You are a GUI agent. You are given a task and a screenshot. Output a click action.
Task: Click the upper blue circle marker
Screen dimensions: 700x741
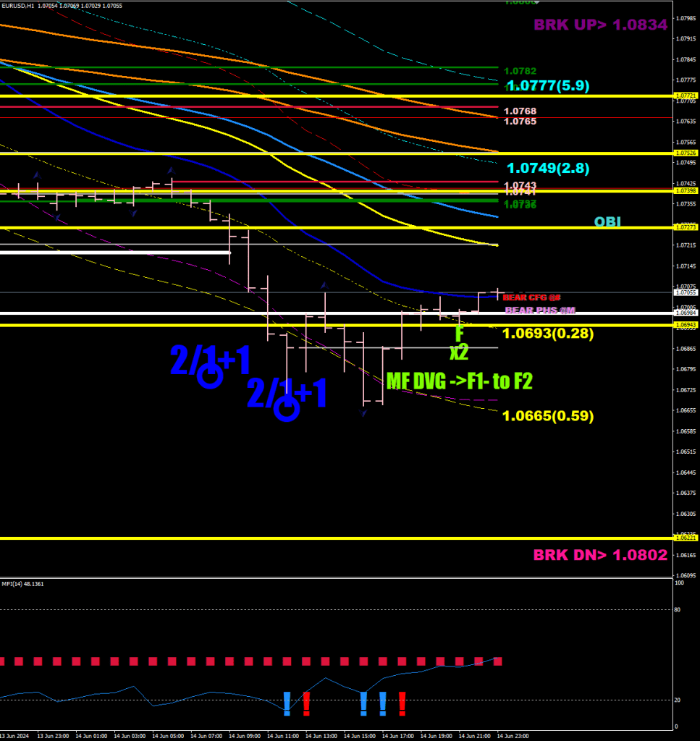[x=210, y=376]
